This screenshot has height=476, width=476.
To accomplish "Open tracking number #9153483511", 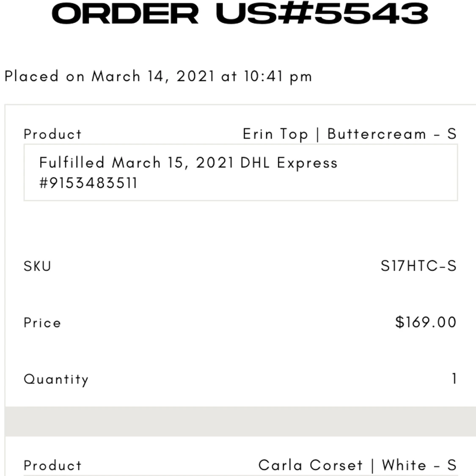I will point(88,183).
